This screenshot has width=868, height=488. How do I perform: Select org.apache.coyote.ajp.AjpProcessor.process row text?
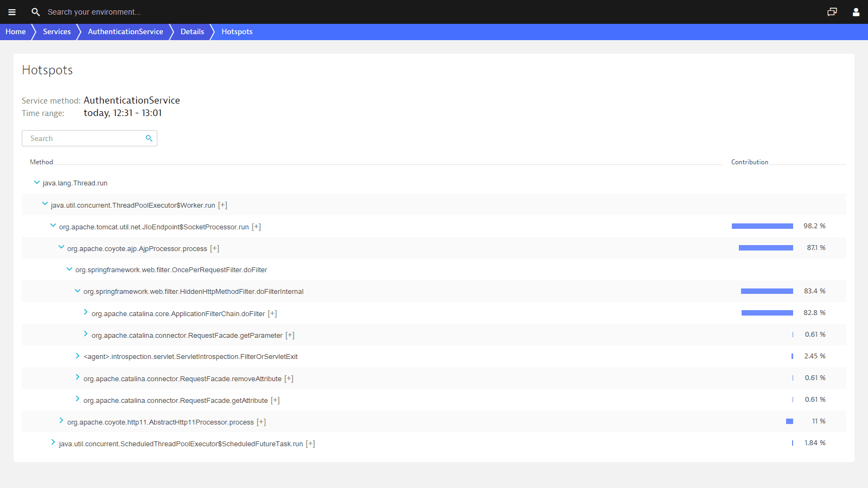pos(137,248)
